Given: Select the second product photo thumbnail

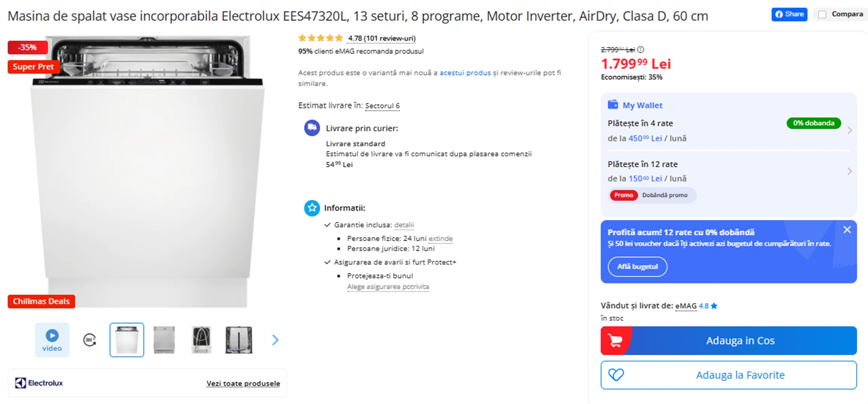Looking at the screenshot, I should tap(163, 340).
